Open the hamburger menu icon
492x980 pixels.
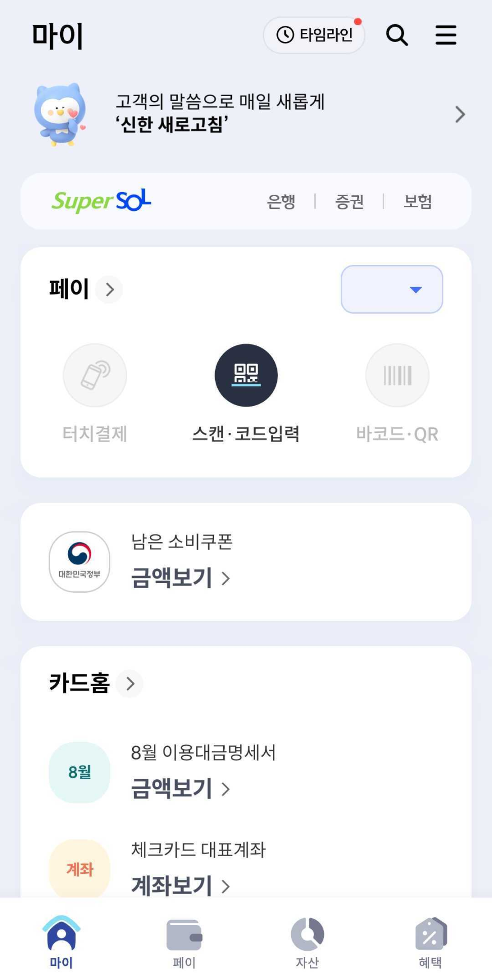(445, 35)
